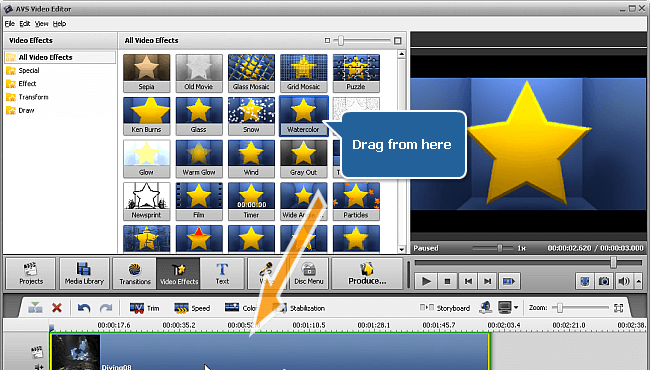Expand the volume control arrow

[x=638, y=281]
